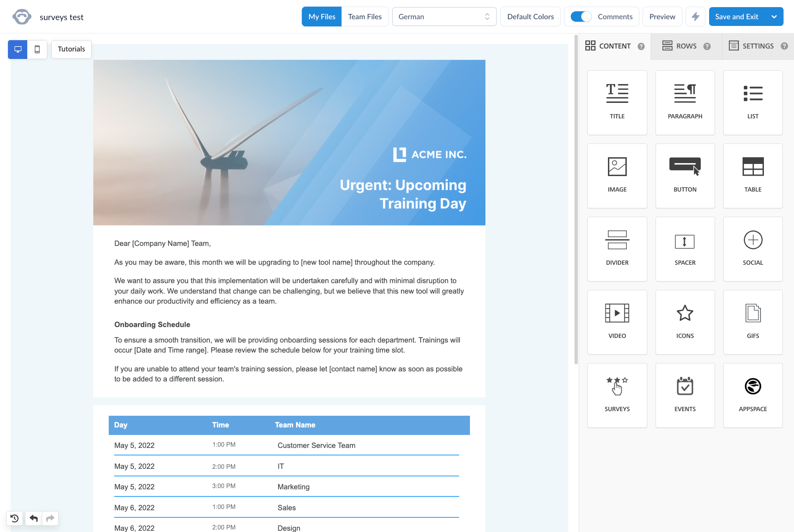Redo the last change
794x532 pixels.
click(50, 518)
